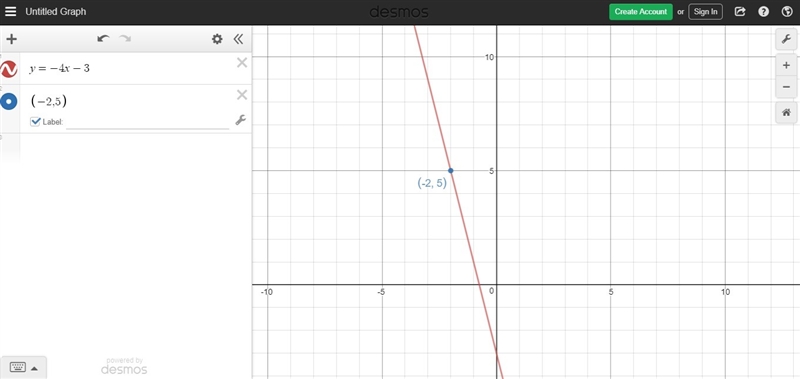The height and width of the screenshot is (379, 800).
Task: Toggle visibility of point (-2,5)
Action: coord(9,102)
